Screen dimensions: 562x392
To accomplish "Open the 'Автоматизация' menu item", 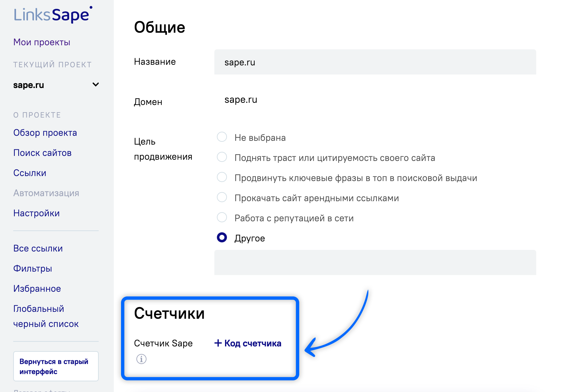I will tap(46, 193).
